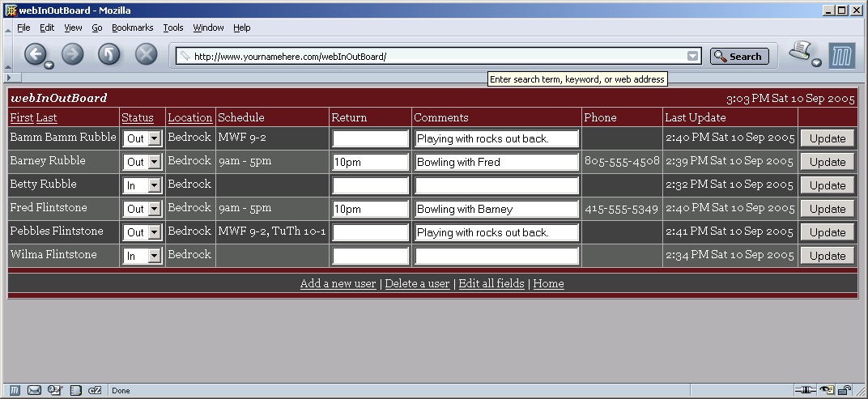Sort by the Last column link

46,117
